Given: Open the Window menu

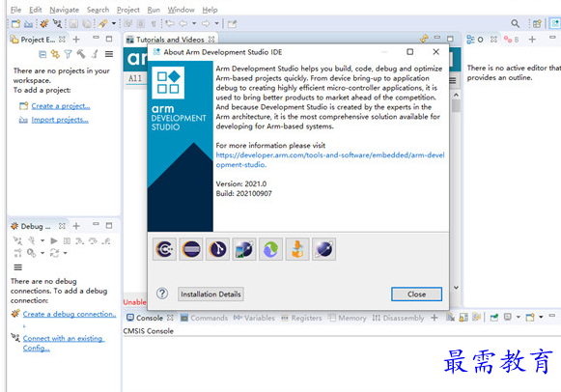Looking at the screenshot, I should point(181,10).
